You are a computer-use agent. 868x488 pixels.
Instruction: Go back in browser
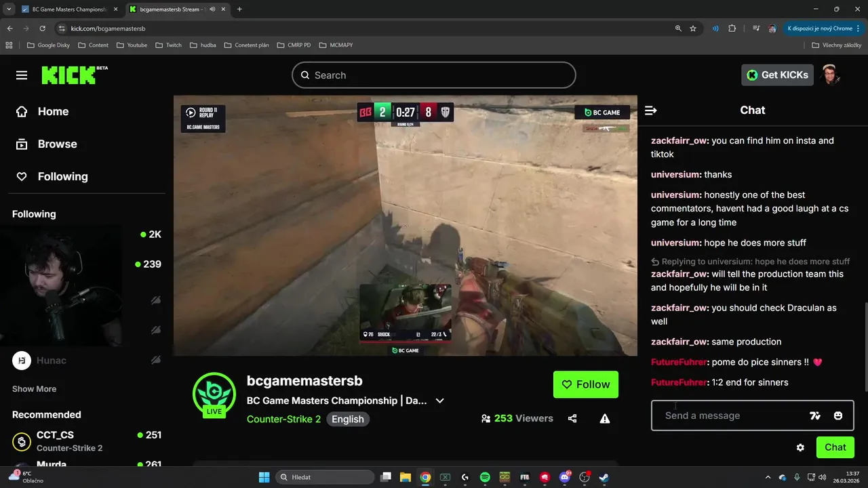(9, 28)
